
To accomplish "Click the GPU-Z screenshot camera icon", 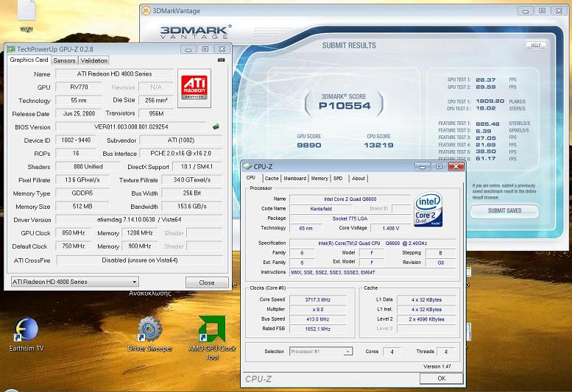I will (221, 60).
